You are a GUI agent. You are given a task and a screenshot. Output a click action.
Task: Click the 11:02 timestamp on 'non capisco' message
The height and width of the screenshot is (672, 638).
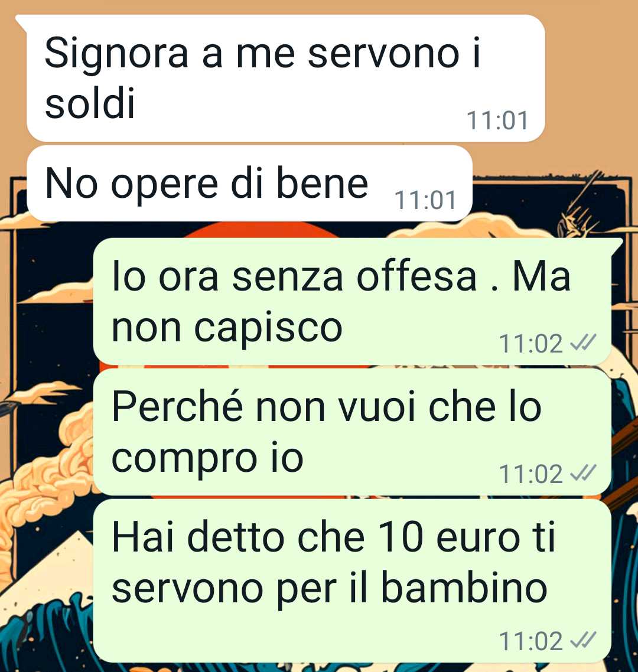pyautogui.click(x=531, y=344)
